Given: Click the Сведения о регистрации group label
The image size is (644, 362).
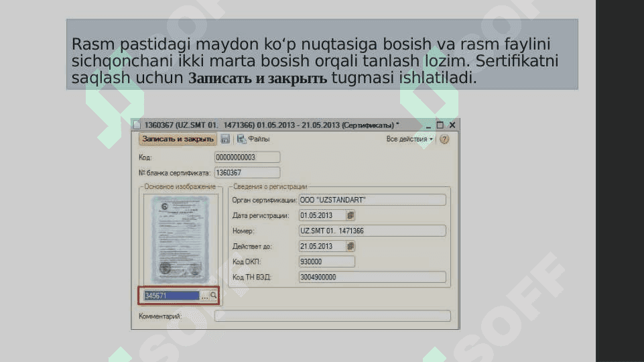Looking at the screenshot, I should point(270,186).
